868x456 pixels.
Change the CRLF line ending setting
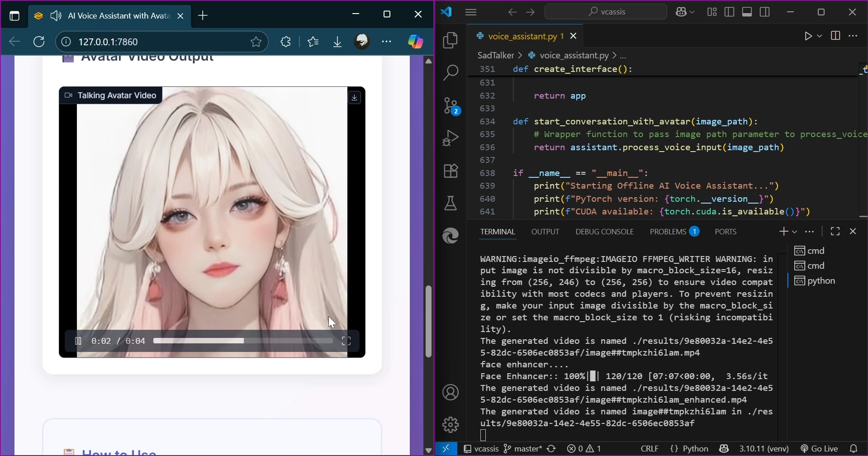coord(650,449)
